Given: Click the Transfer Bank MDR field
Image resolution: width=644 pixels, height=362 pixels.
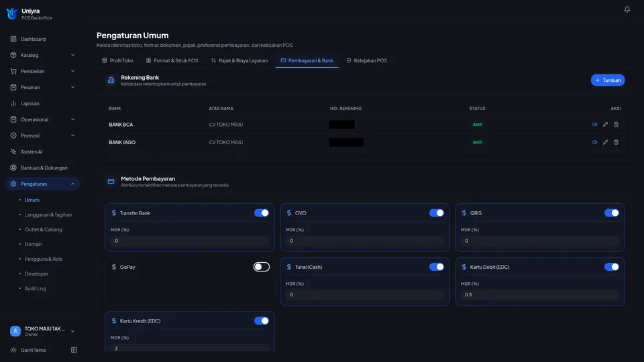Looking at the screenshot, I should click(x=190, y=241).
